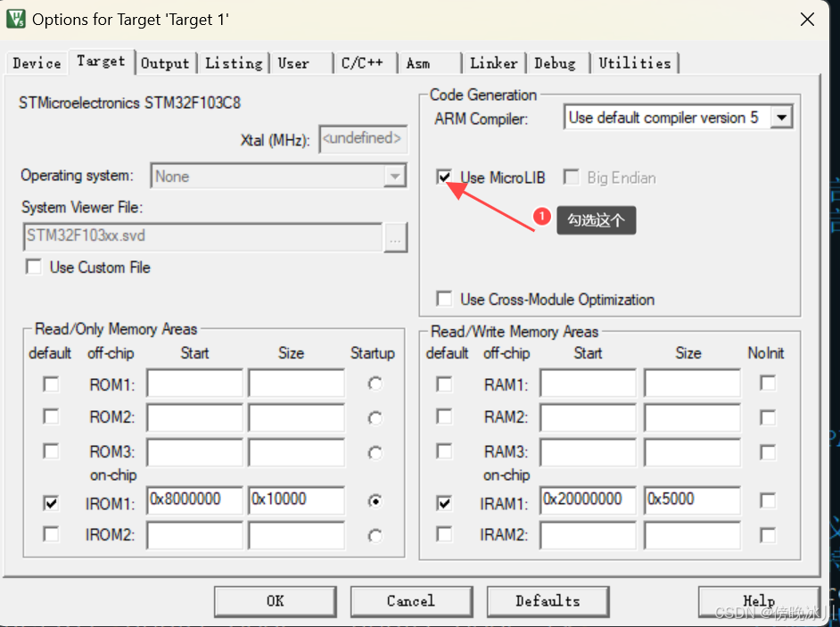The image size is (840, 627).
Task: Click the IRAM2 Start address field
Action: (588, 535)
